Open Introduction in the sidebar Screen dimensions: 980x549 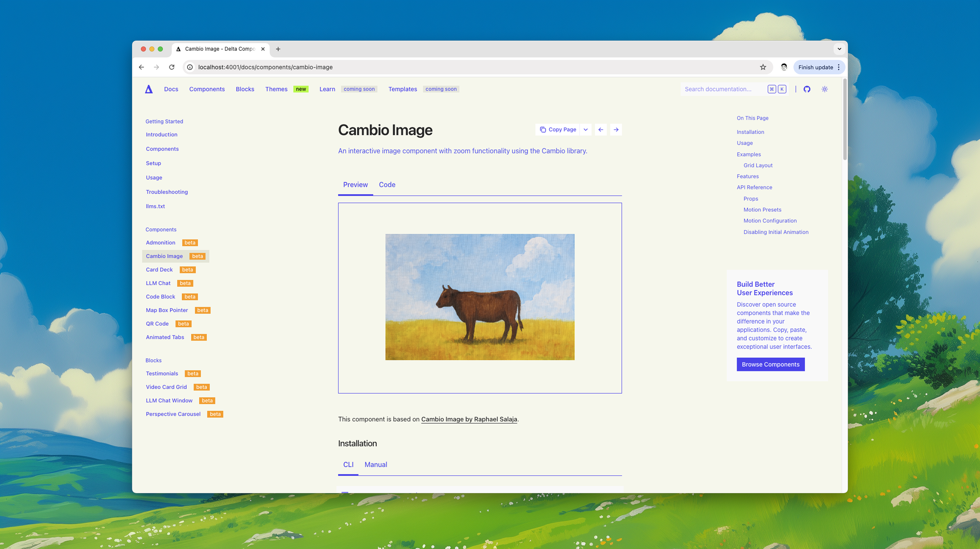pos(162,135)
